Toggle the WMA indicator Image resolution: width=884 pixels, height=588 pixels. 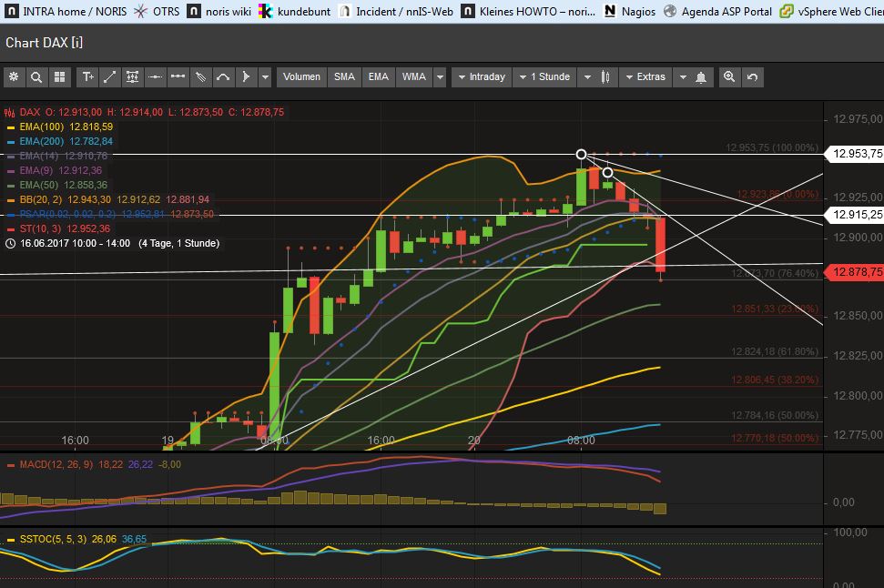point(414,77)
